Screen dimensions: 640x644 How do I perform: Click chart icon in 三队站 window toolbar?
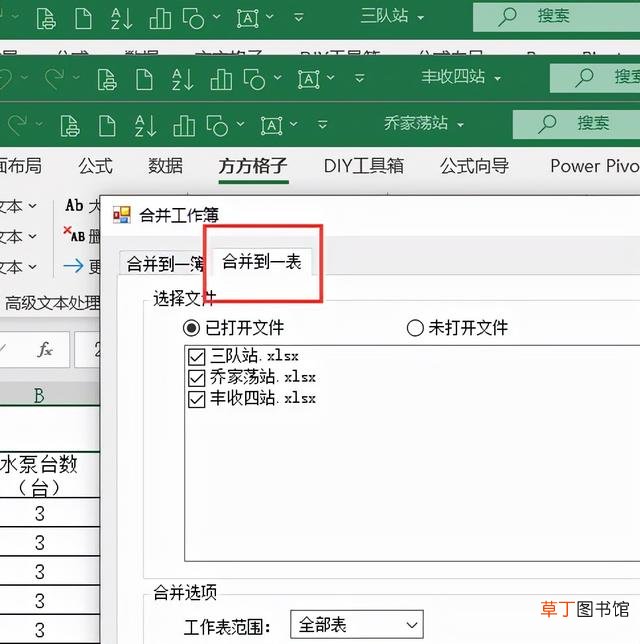[x=160, y=18]
